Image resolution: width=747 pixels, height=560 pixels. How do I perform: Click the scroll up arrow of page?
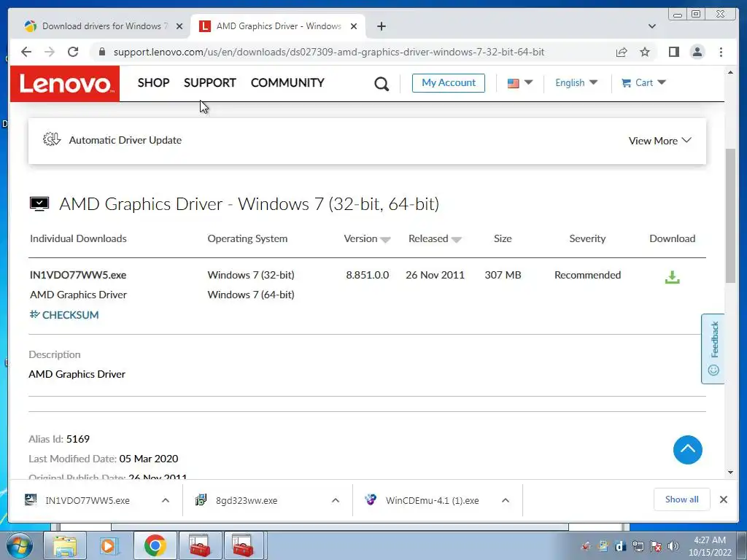click(730, 72)
